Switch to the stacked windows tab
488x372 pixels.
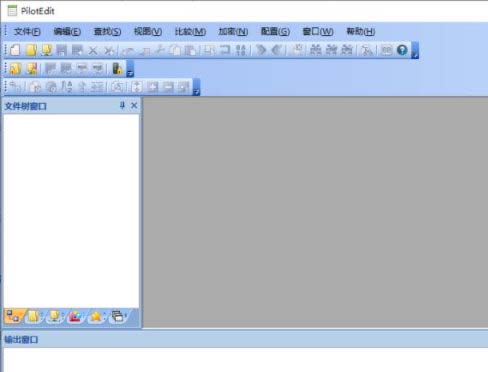pos(117,316)
